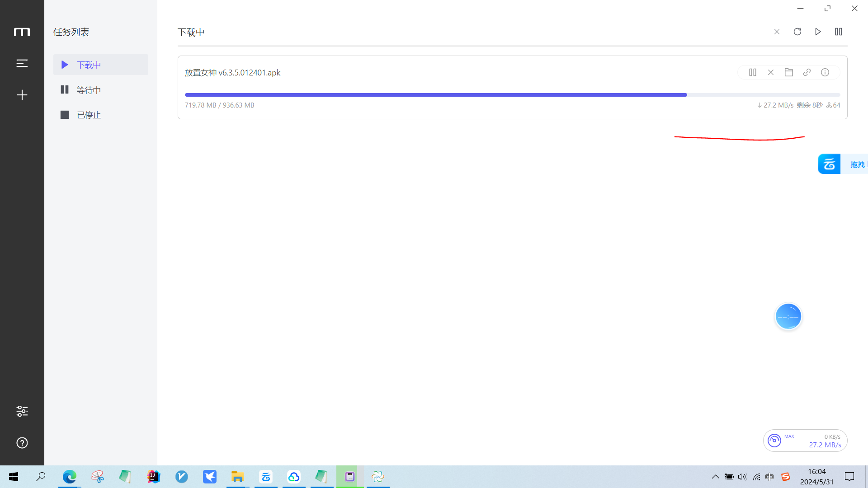This screenshot has width=868, height=488.
Task: Switch to the 已停止 task list
Action: 88,115
